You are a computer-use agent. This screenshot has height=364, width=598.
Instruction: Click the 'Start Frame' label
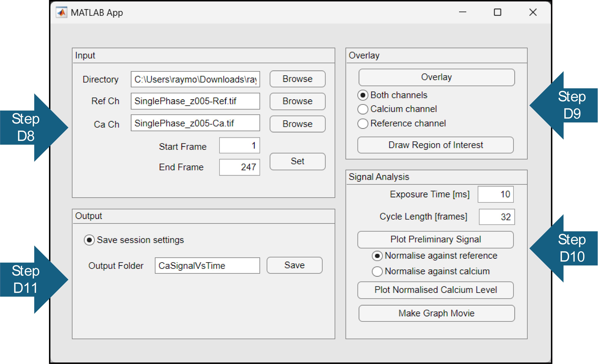pyautogui.click(x=183, y=147)
